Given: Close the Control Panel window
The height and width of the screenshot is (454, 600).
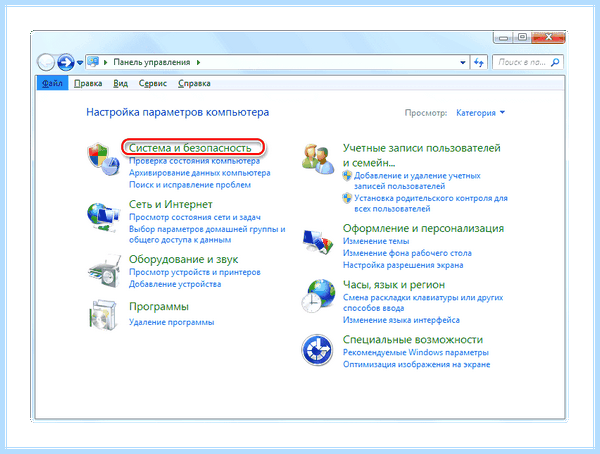Looking at the screenshot, I should click(x=548, y=37).
